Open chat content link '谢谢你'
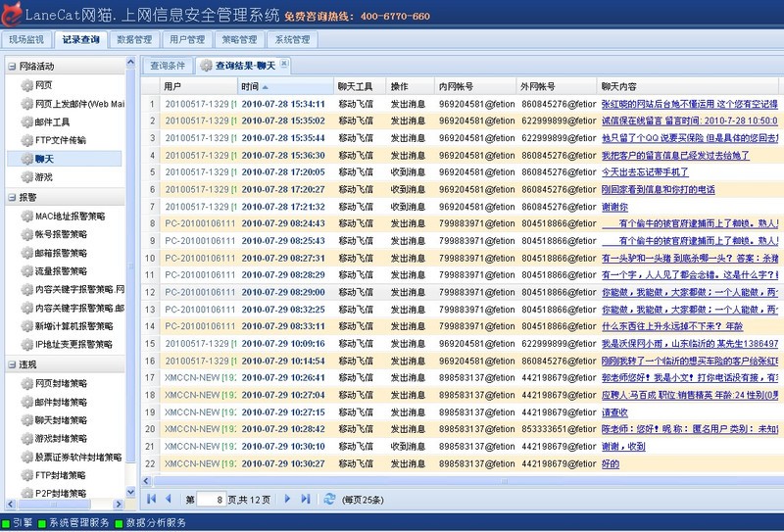784x532 pixels. [x=615, y=207]
